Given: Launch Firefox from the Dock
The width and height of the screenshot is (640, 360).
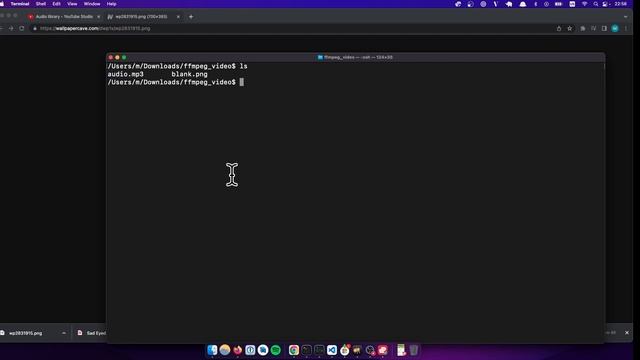Looking at the screenshot, I should (x=238, y=350).
